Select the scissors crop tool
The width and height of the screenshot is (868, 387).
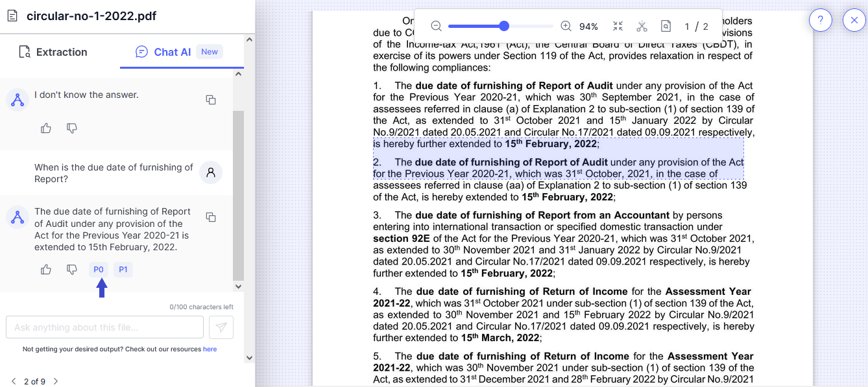tap(642, 26)
